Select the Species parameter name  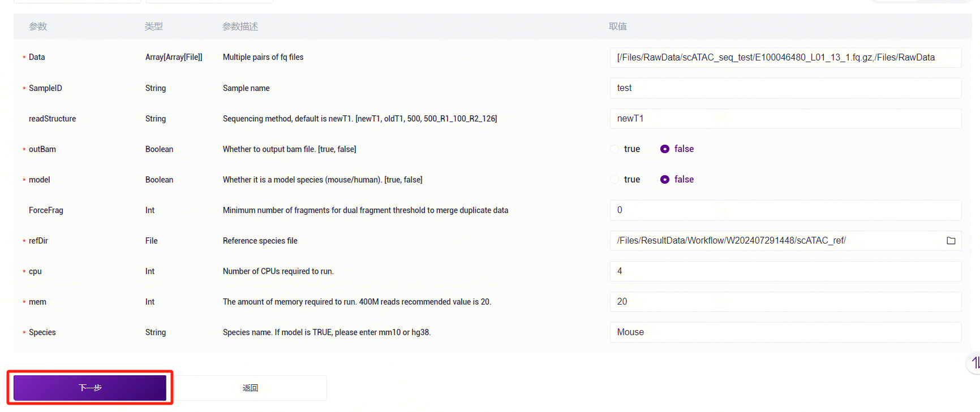[x=42, y=332]
